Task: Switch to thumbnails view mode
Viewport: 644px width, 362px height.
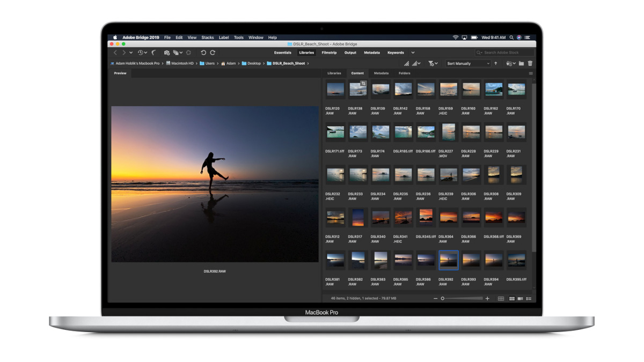Action: point(511,299)
